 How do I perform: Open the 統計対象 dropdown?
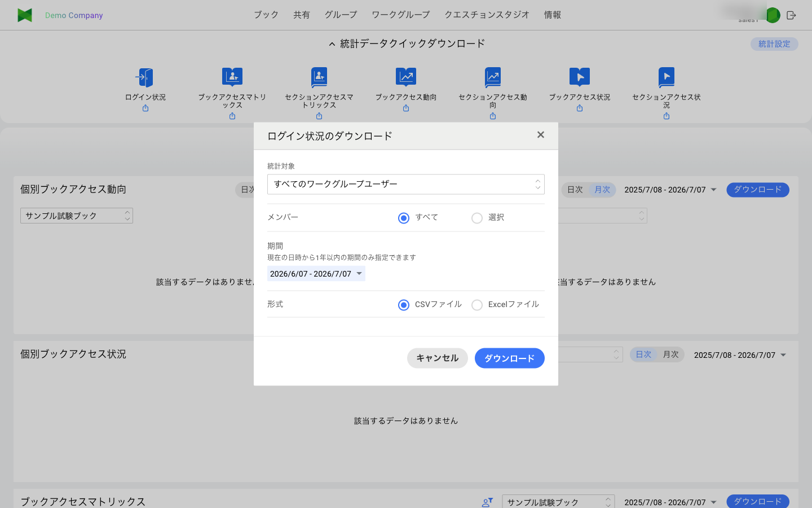click(x=406, y=184)
